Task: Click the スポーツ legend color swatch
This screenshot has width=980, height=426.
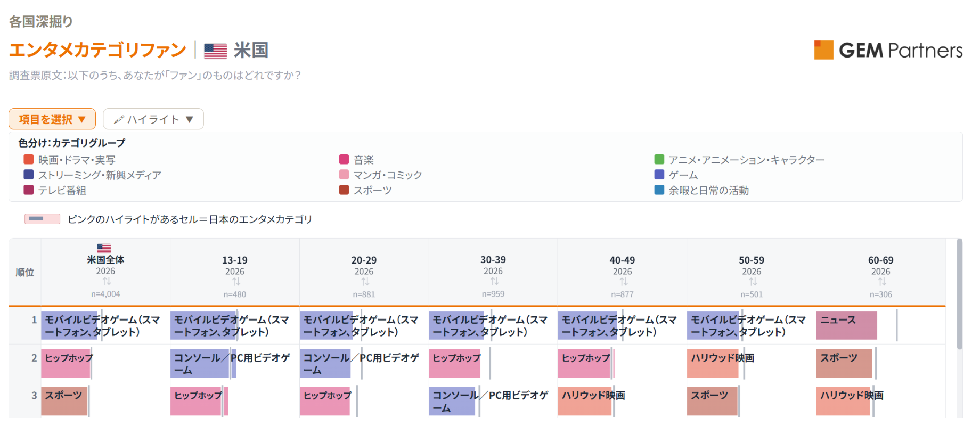Action: 344,190
